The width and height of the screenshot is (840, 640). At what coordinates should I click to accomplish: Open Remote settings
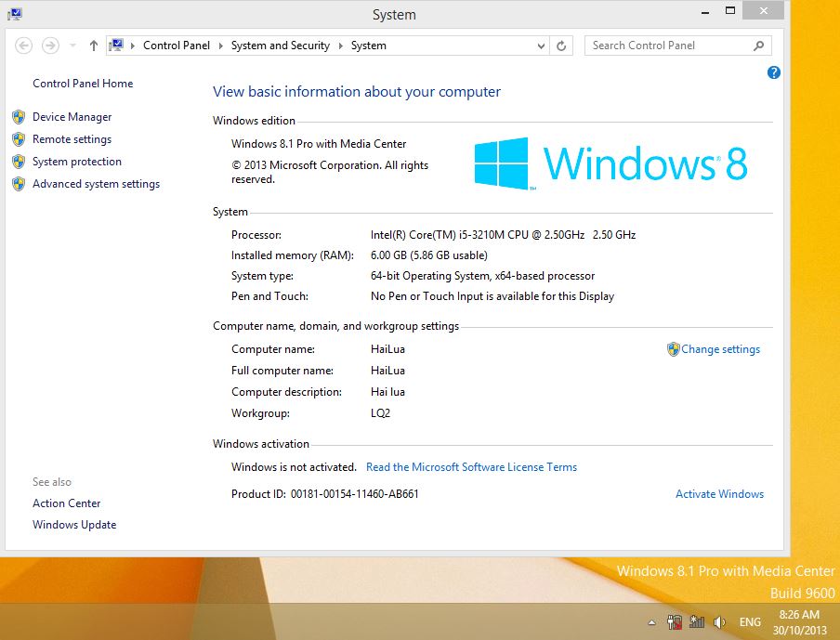click(72, 139)
